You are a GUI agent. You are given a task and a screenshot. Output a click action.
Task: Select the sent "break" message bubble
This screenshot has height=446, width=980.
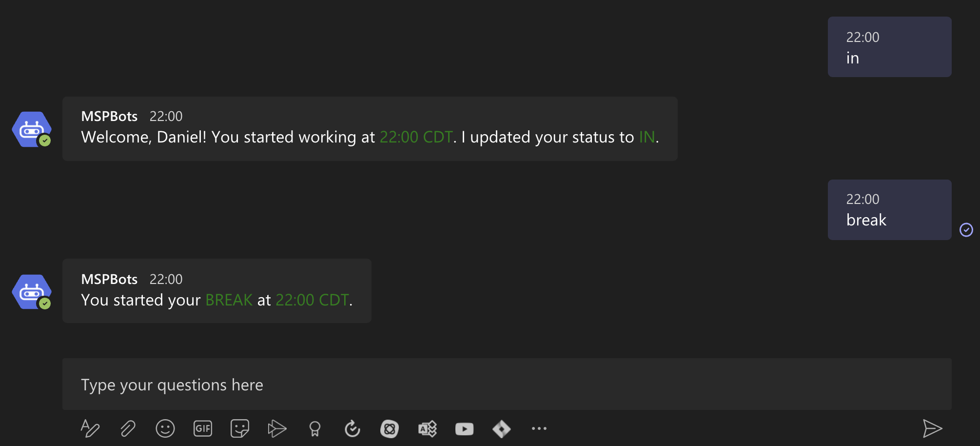coord(889,210)
